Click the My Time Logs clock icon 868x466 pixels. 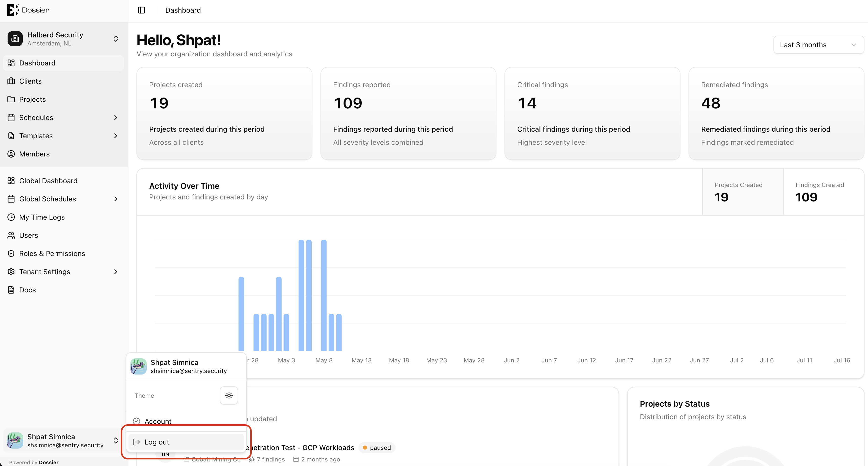(11, 217)
